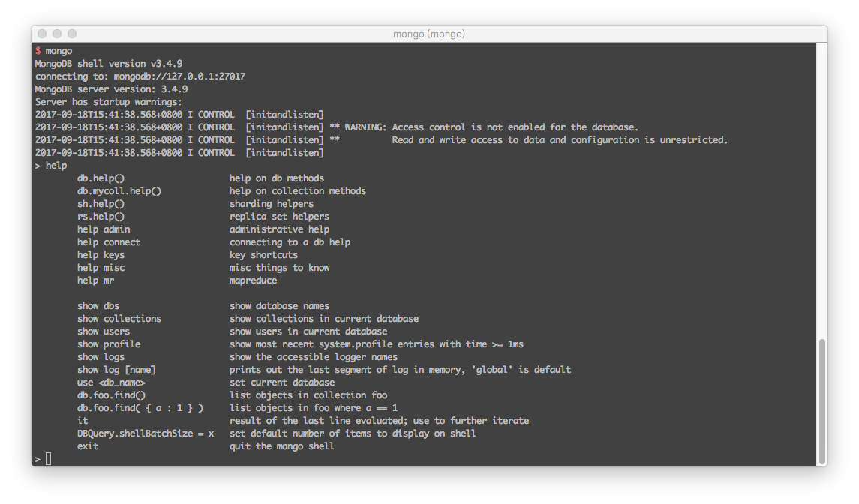Click 'DBQuery.shellBatchSize = x' text

[146, 433]
